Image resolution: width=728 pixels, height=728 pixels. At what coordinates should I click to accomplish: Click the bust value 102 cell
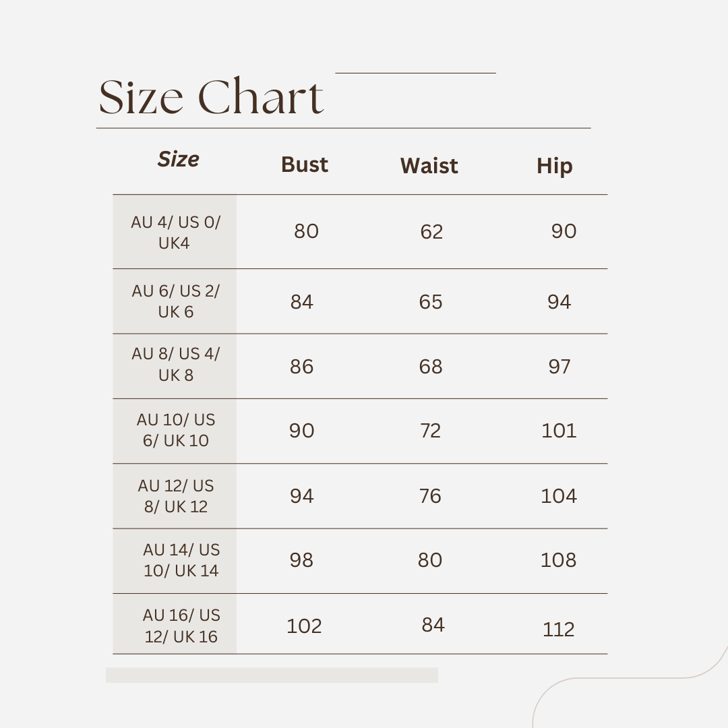click(x=304, y=626)
